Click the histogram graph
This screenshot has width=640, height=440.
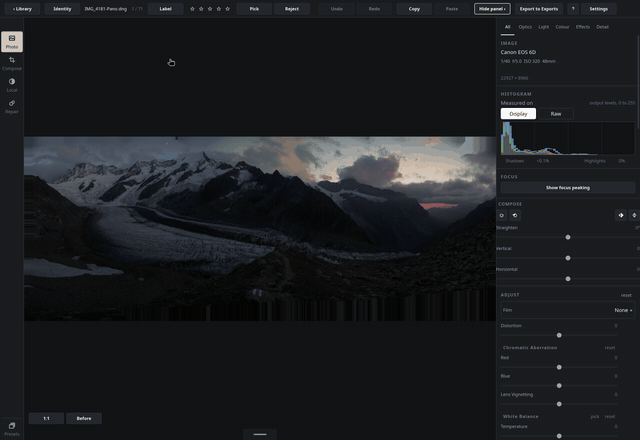pyautogui.click(x=568, y=138)
